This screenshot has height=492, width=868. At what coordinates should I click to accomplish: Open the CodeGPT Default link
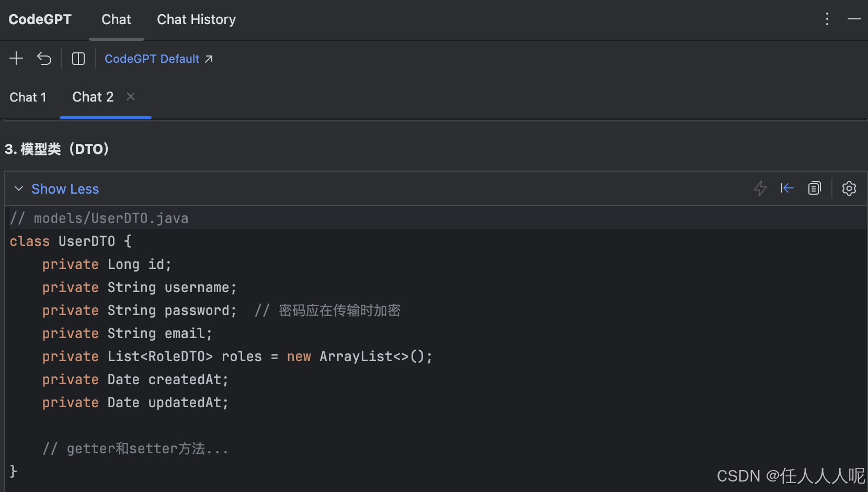pos(159,59)
